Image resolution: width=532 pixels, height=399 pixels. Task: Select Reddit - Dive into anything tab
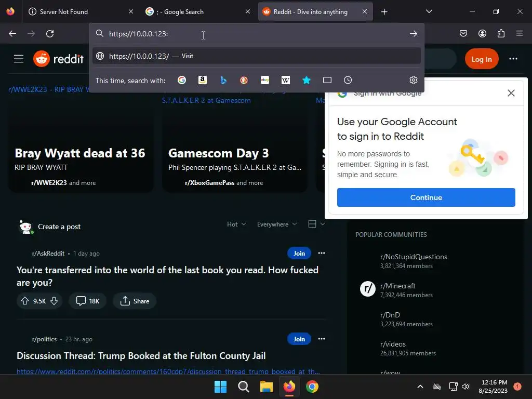(x=315, y=11)
